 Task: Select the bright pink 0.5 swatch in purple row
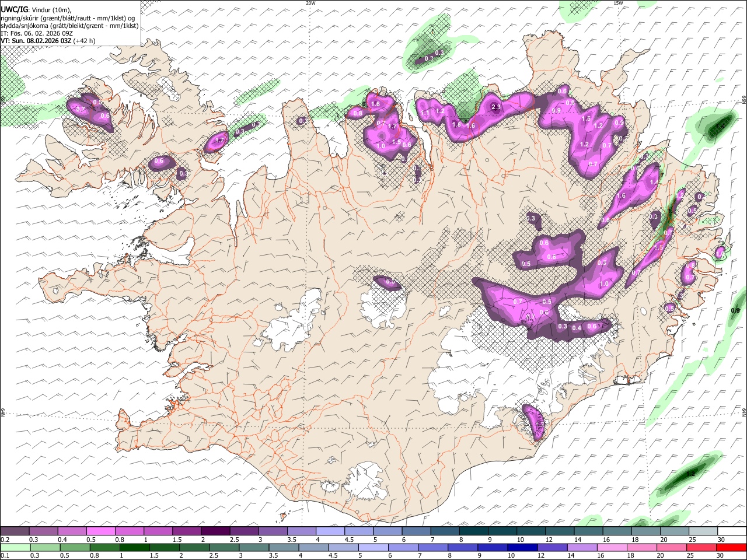100,531
